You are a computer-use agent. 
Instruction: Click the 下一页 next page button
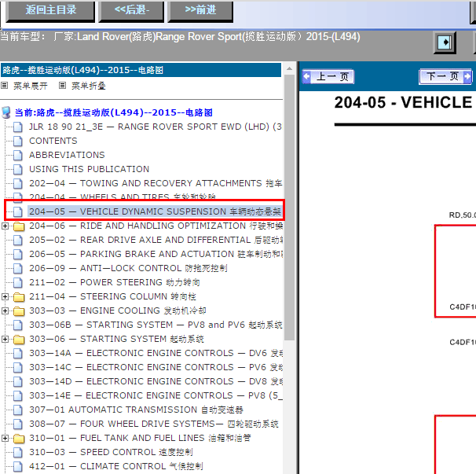click(x=445, y=76)
